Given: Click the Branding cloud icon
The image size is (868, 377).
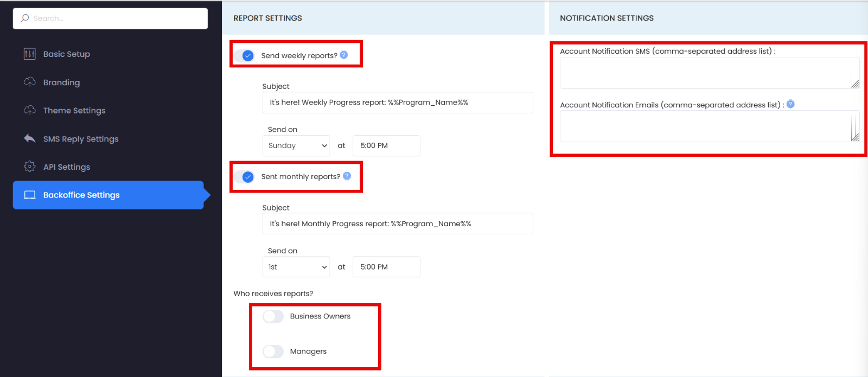Looking at the screenshot, I should tap(30, 82).
